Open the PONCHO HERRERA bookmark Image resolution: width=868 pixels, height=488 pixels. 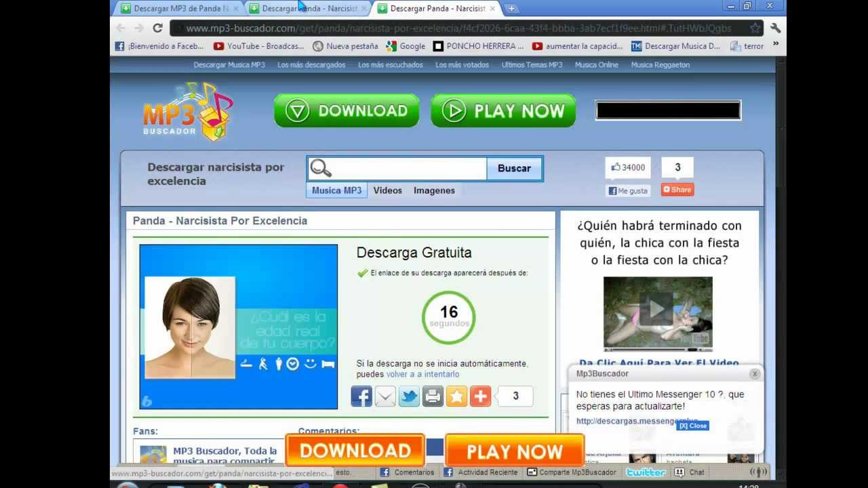478,46
